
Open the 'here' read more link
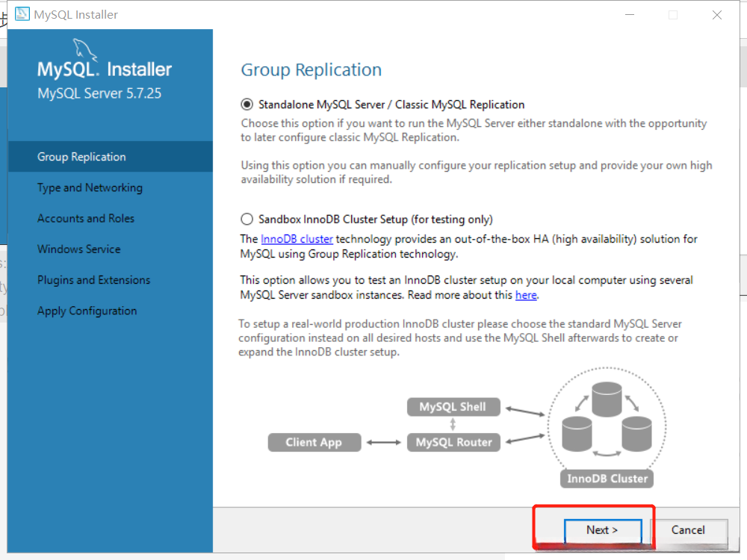pos(526,295)
